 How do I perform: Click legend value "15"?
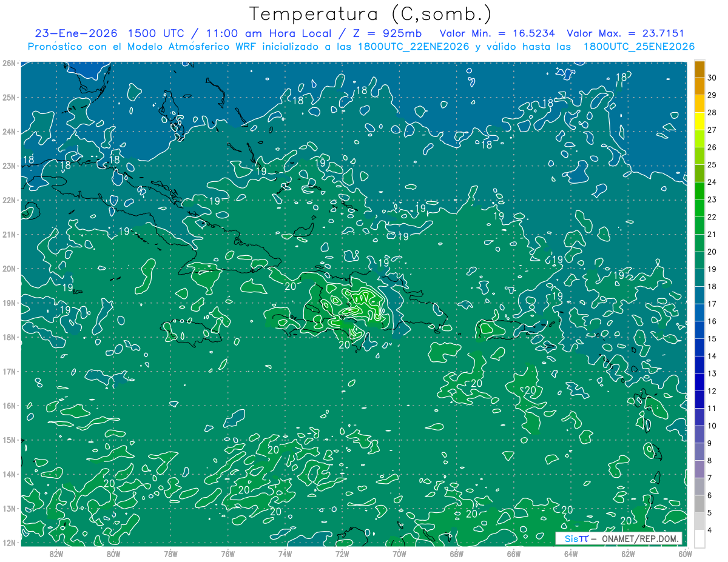(712, 339)
